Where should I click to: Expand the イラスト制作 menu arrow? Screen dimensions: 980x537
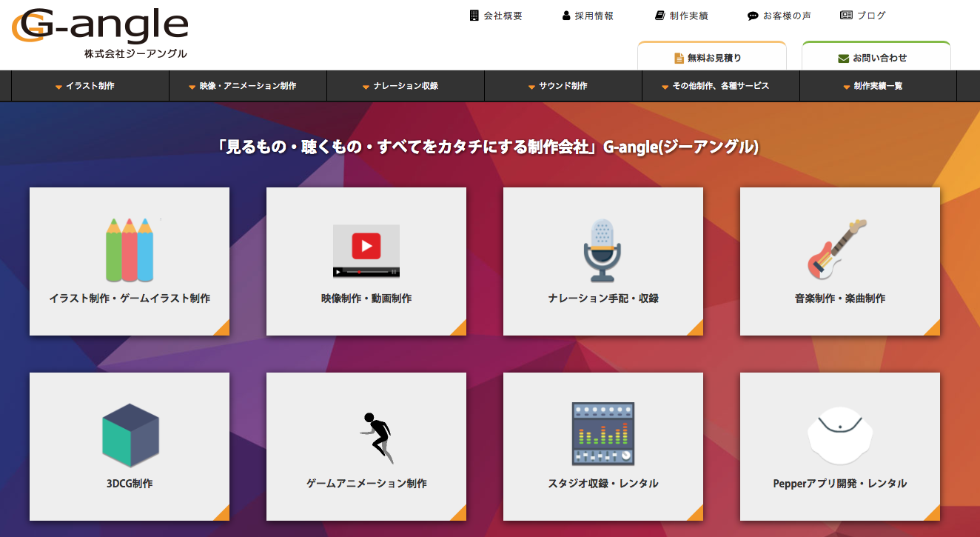click(58, 87)
